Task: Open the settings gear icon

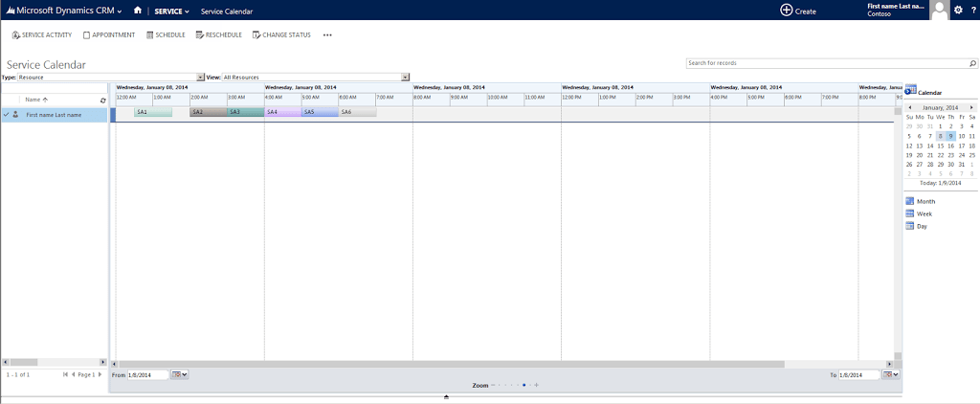Action: click(959, 11)
